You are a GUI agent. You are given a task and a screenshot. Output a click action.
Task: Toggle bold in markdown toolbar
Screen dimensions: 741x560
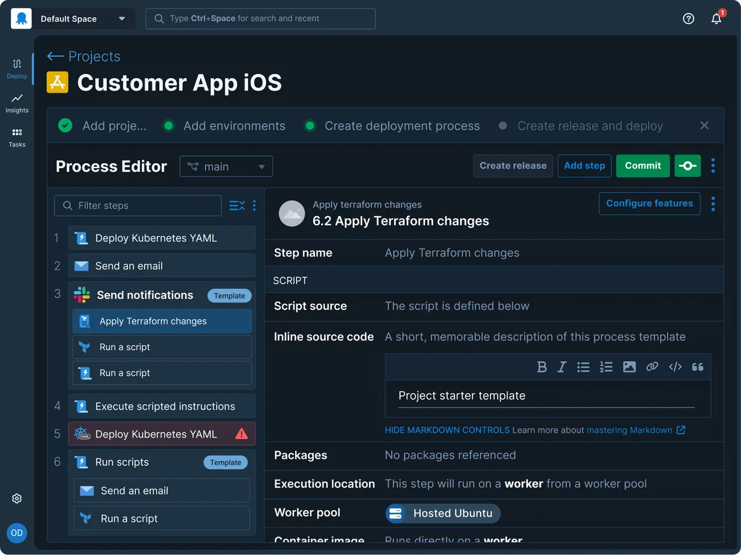[x=542, y=367]
